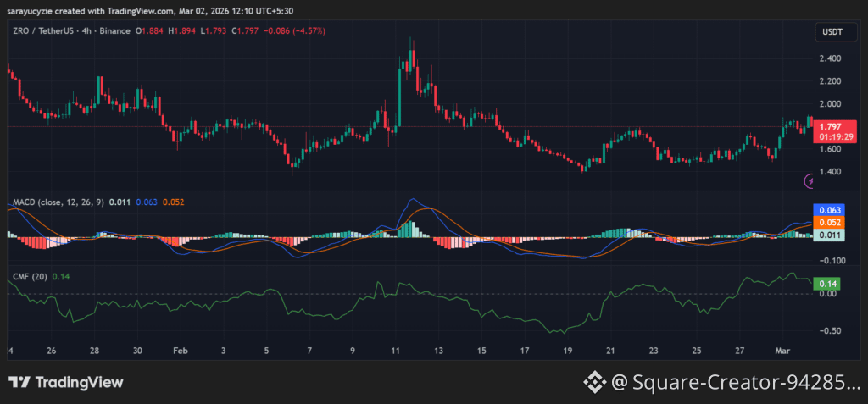Image resolution: width=868 pixels, height=404 pixels.
Task: Click the change value −0.086 (−4.57%)
Action: tap(293, 31)
